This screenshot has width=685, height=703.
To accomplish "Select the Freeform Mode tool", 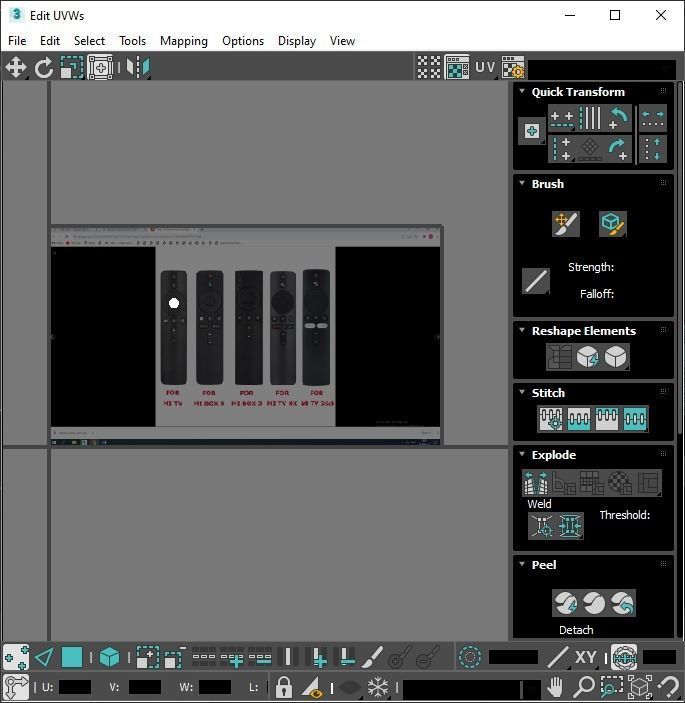I will [x=100, y=68].
